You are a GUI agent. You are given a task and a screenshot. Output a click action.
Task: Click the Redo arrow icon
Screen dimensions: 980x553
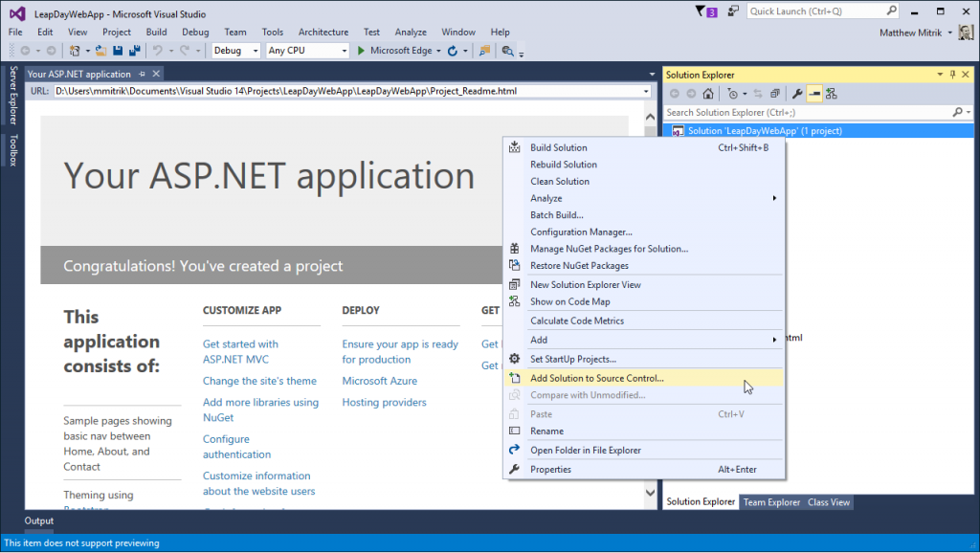tap(185, 51)
